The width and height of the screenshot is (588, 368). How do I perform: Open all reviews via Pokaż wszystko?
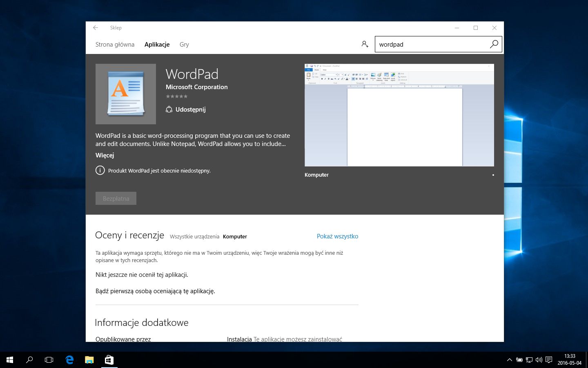pyautogui.click(x=337, y=236)
